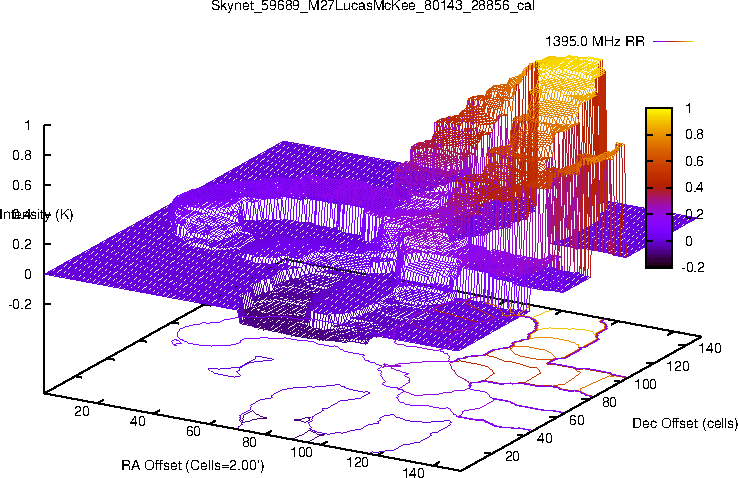This screenshot has height=478, width=738.
Task: Click intensity axis tick label 0.8
Action: pyautogui.click(x=22, y=155)
